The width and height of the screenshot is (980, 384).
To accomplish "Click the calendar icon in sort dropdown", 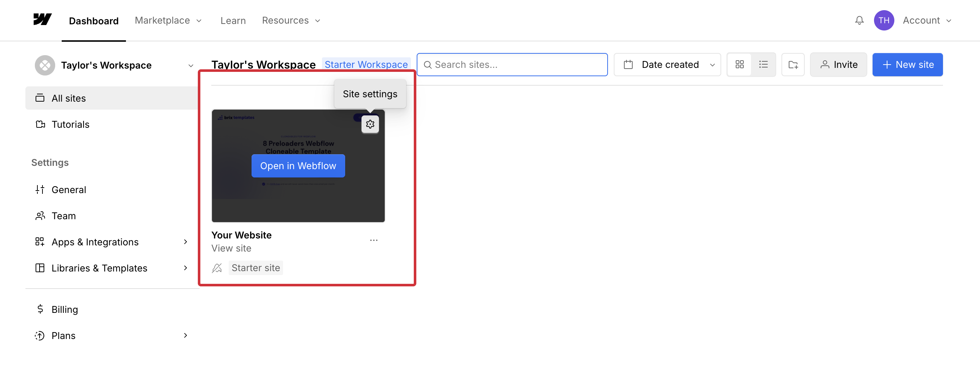I will click(628, 65).
